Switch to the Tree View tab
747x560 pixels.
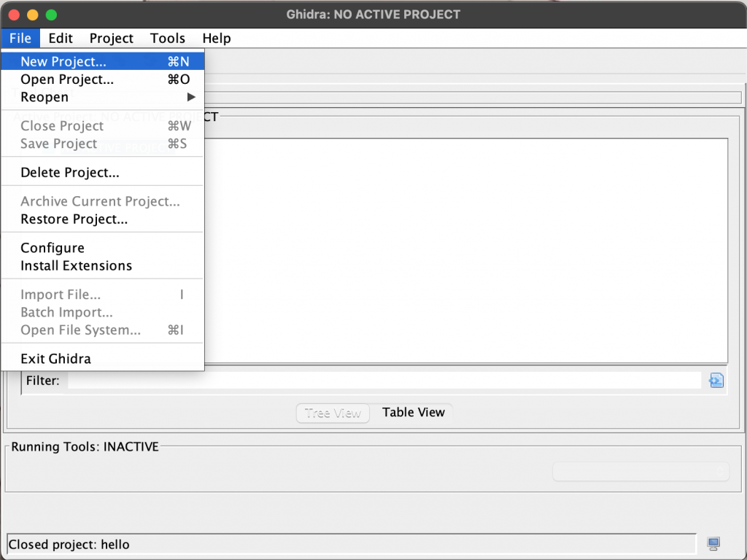coord(333,413)
